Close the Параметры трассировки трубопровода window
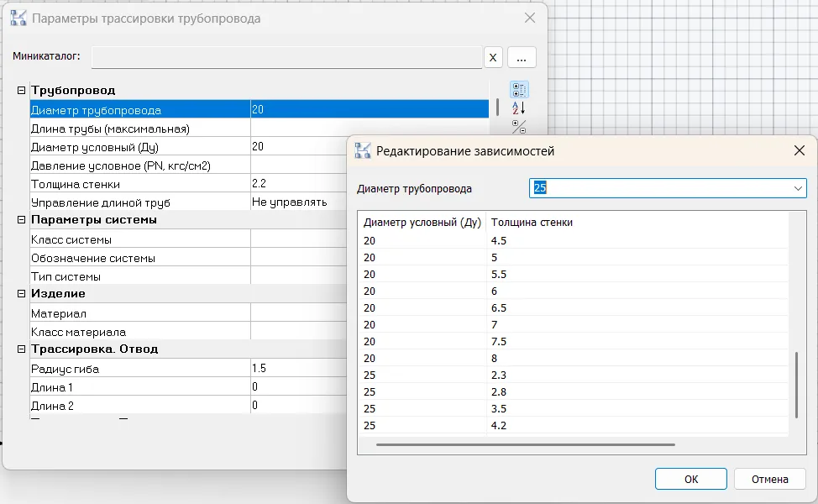Viewport: 818px width, 504px height. pyautogui.click(x=529, y=18)
